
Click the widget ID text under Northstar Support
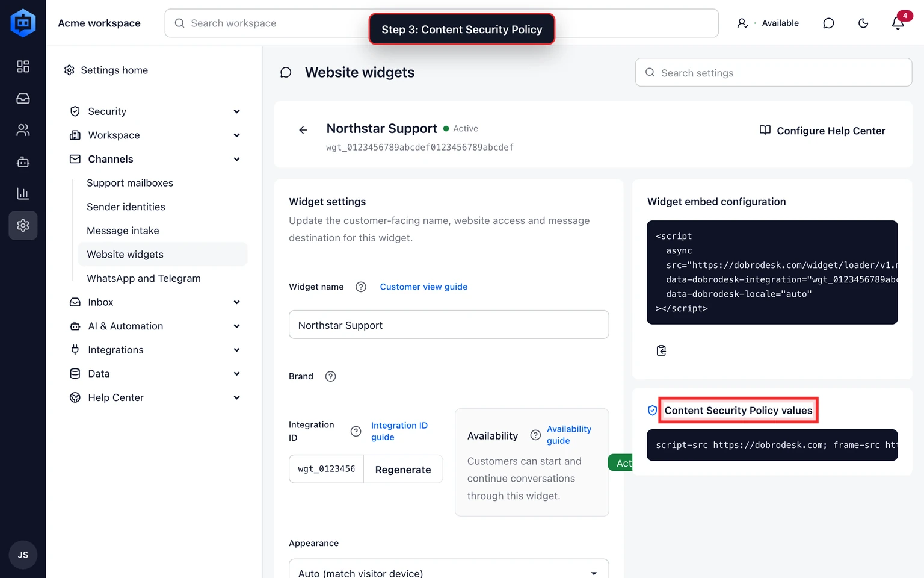pos(420,148)
